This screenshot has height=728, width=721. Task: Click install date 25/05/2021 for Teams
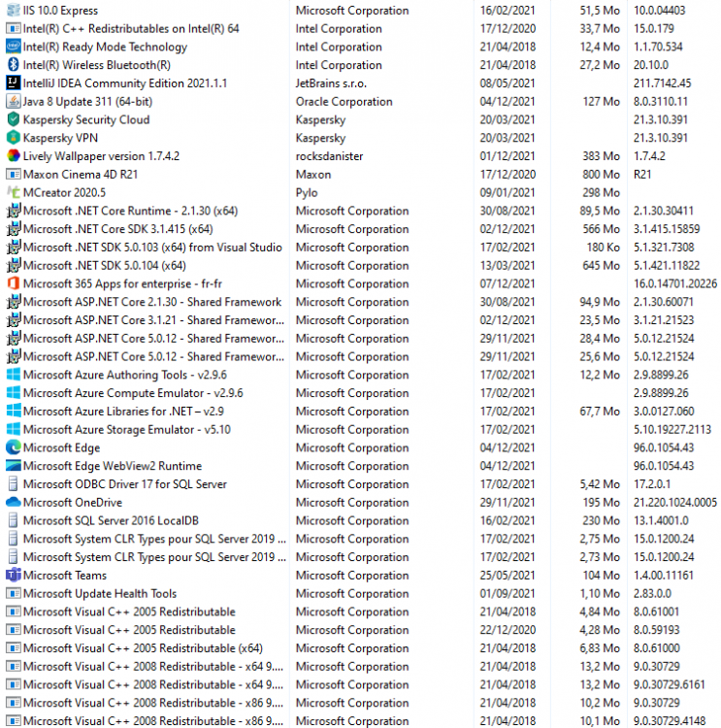508,576
